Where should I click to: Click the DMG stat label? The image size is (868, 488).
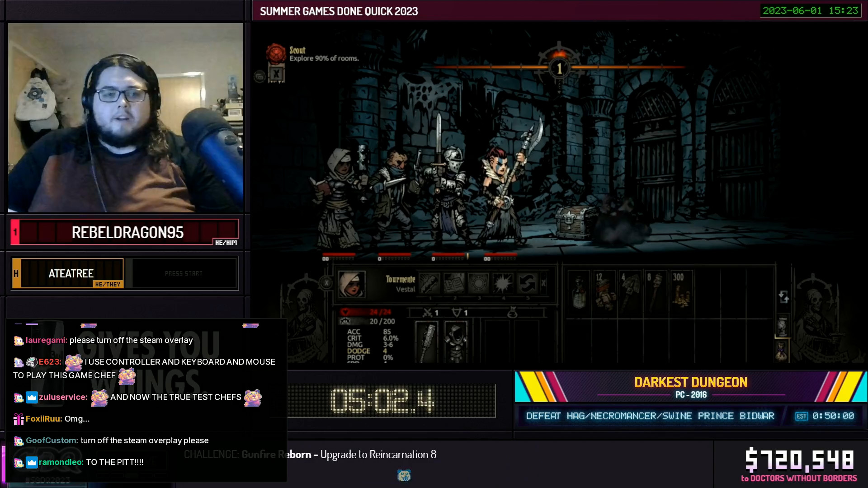point(355,344)
